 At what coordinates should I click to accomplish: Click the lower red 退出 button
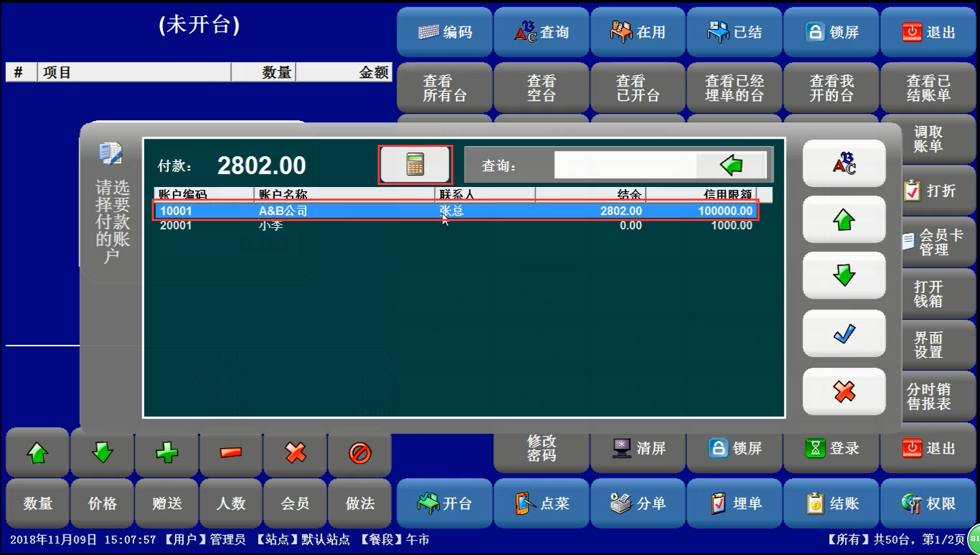point(928,449)
